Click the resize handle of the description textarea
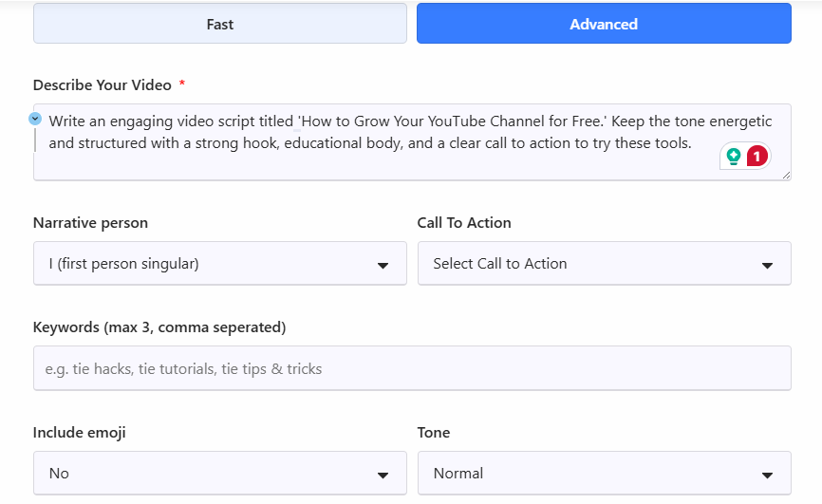 tap(785, 175)
